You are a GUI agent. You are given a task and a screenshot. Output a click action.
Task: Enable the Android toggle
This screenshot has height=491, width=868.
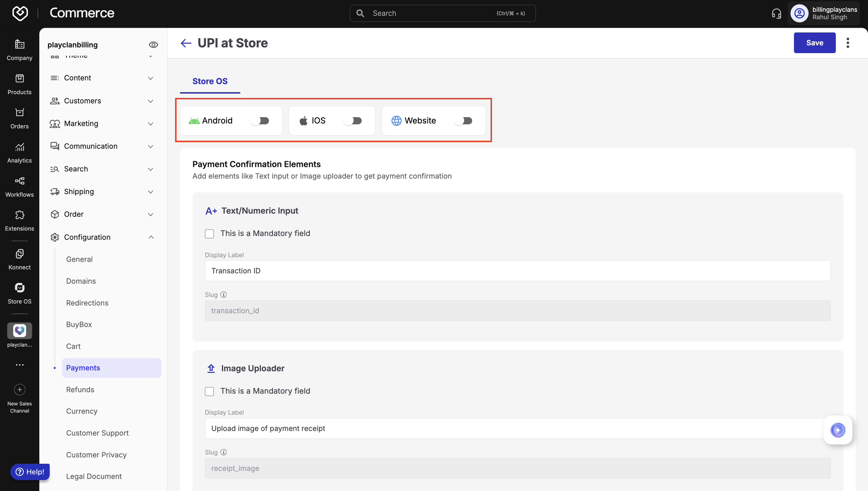click(x=260, y=121)
